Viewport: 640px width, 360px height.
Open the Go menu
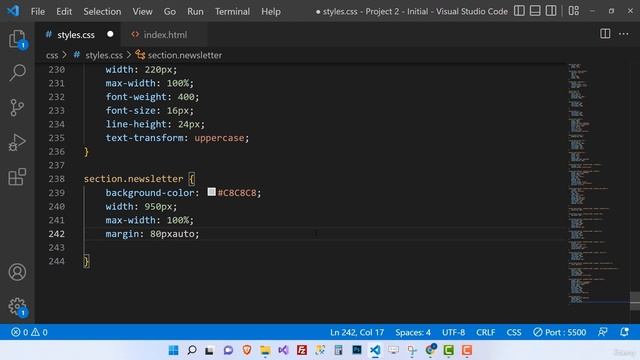click(170, 11)
